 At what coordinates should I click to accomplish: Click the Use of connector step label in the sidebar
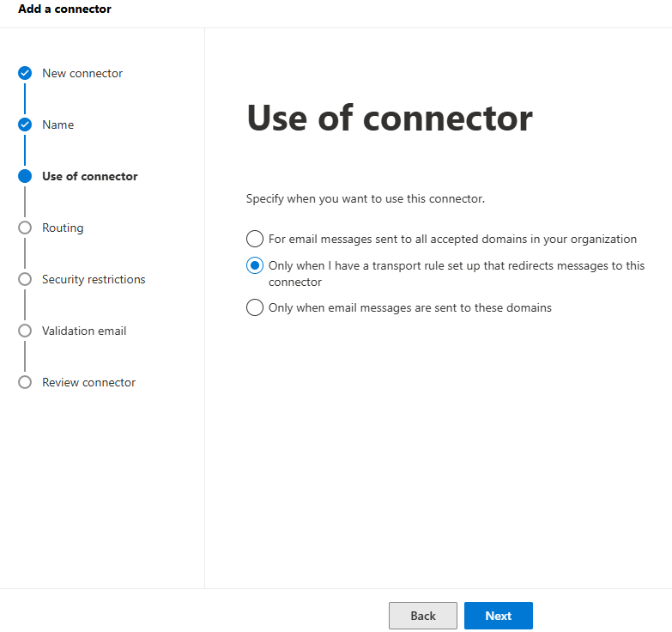tap(90, 176)
